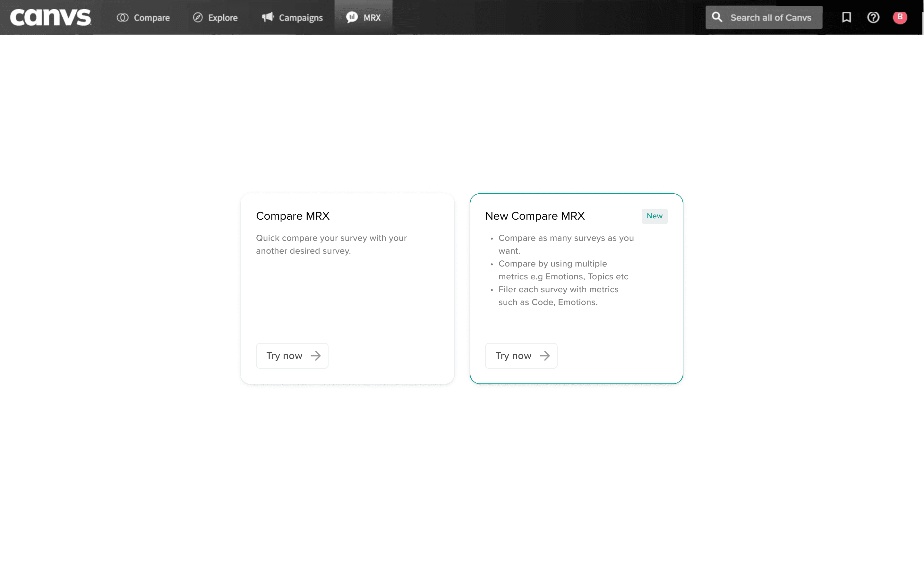
Task: Open the user avatar B menu
Action: pyautogui.click(x=900, y=17)
